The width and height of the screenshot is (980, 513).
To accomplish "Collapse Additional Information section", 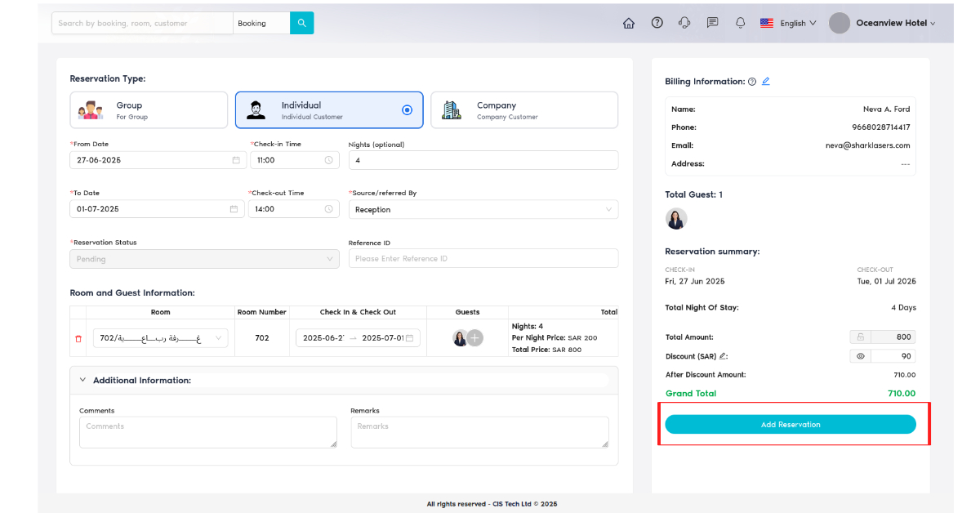I will click(82, 380).
